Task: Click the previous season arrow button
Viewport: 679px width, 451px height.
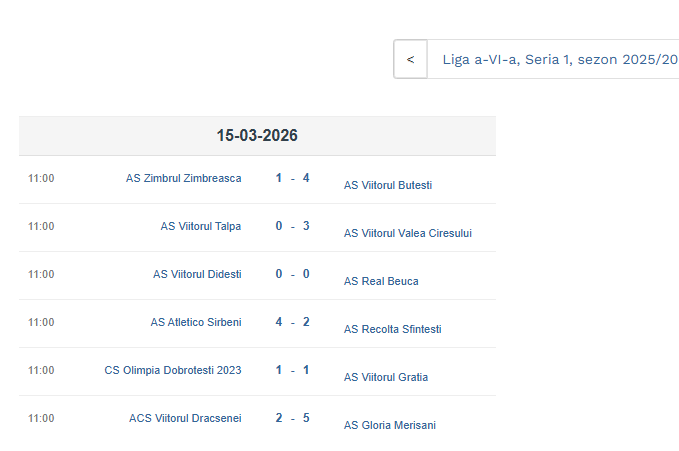Action: 410,59
